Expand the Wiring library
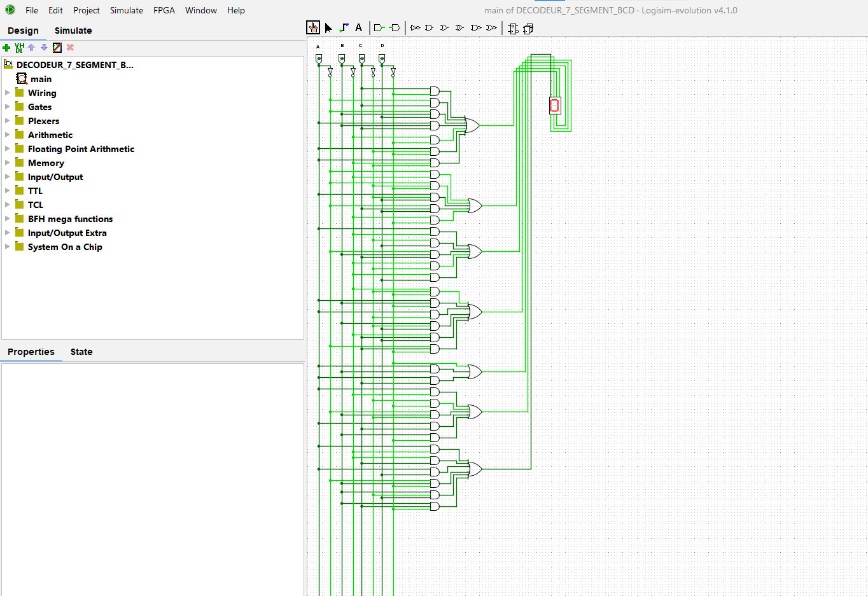The width and height of the screenshot is (868, 596). (8, 93)
